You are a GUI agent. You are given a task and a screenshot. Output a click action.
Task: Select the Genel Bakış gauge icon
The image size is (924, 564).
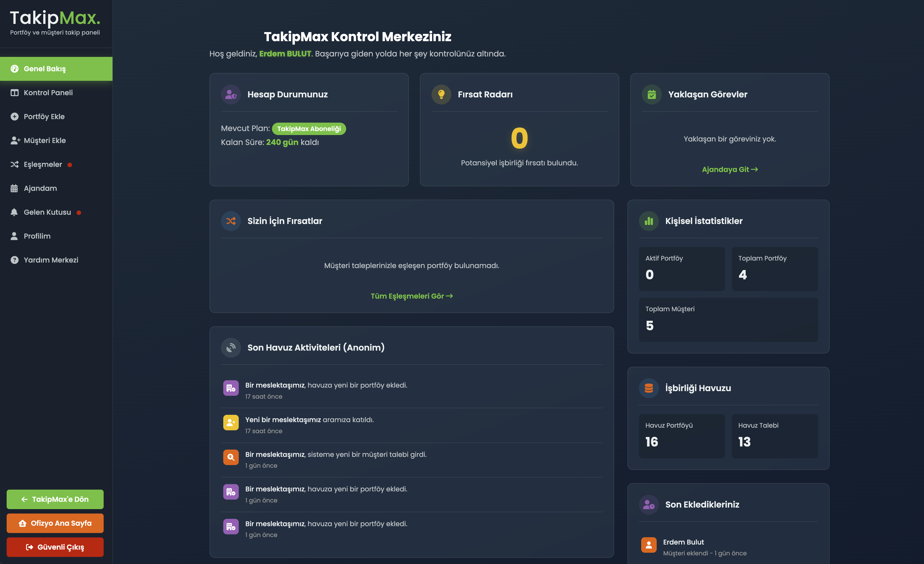(x=15, y=69)
